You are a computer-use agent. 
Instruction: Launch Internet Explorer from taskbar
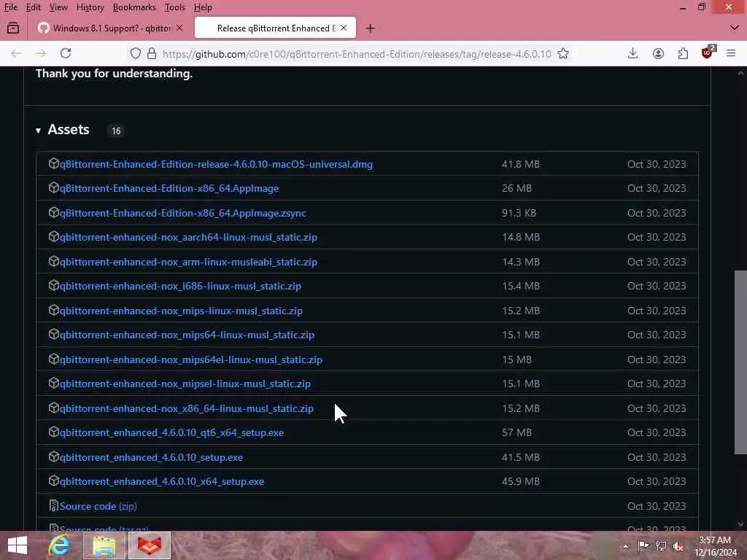(x=59, y=545)
